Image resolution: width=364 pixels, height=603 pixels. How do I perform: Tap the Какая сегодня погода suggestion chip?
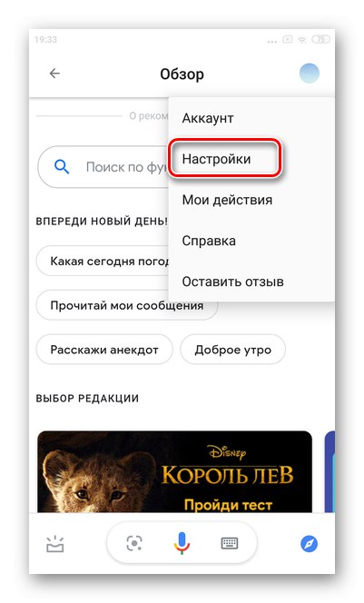(x=103, y=262)
